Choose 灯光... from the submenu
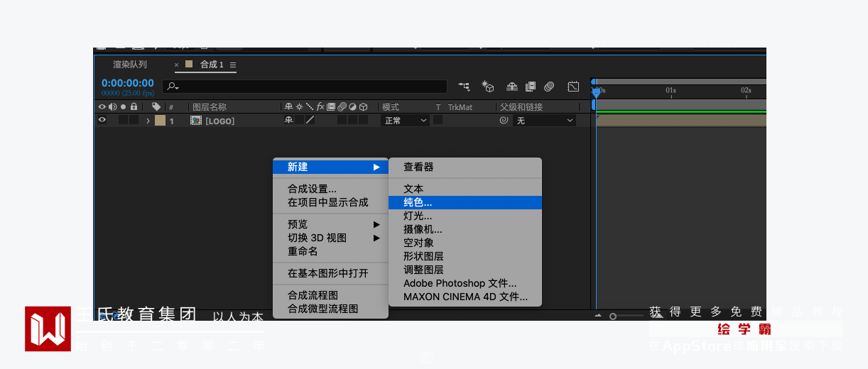 465,216
